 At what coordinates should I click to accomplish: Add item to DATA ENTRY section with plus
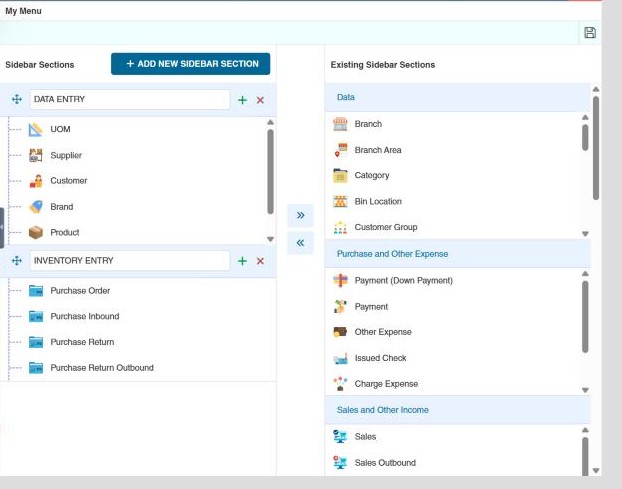click(x=242, y=100)
